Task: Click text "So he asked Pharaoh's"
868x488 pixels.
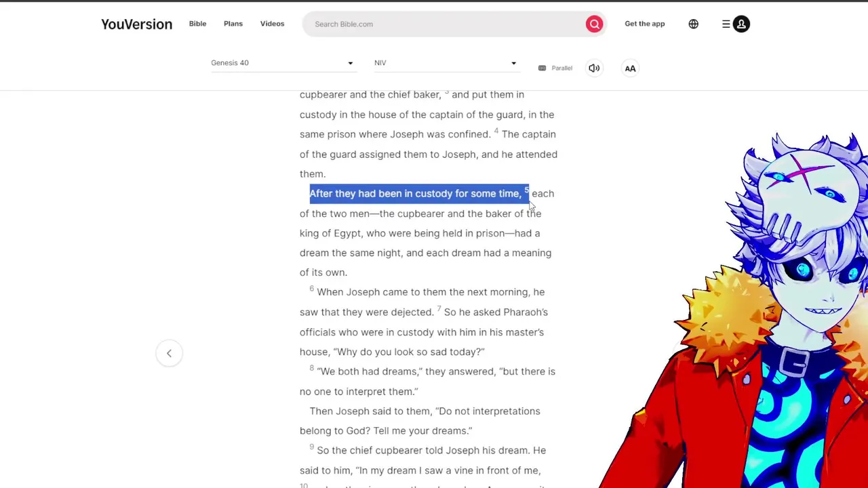Action: point(496,312)
